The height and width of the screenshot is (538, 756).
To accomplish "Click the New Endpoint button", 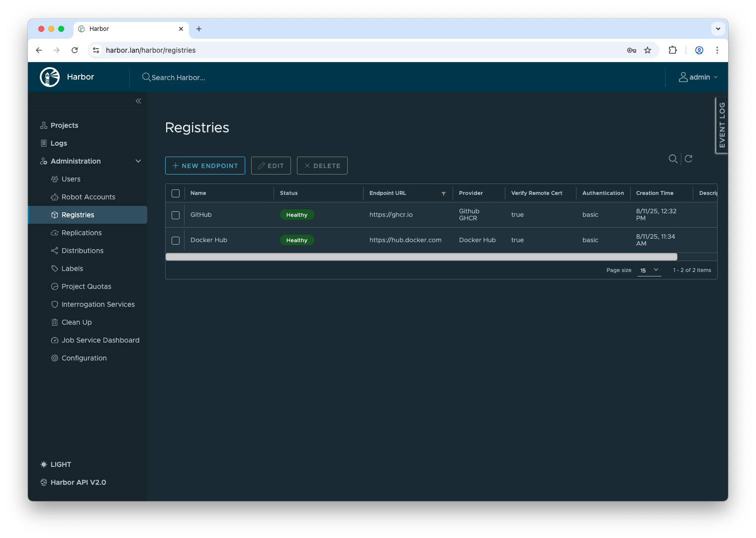I will tap(205, 166).
